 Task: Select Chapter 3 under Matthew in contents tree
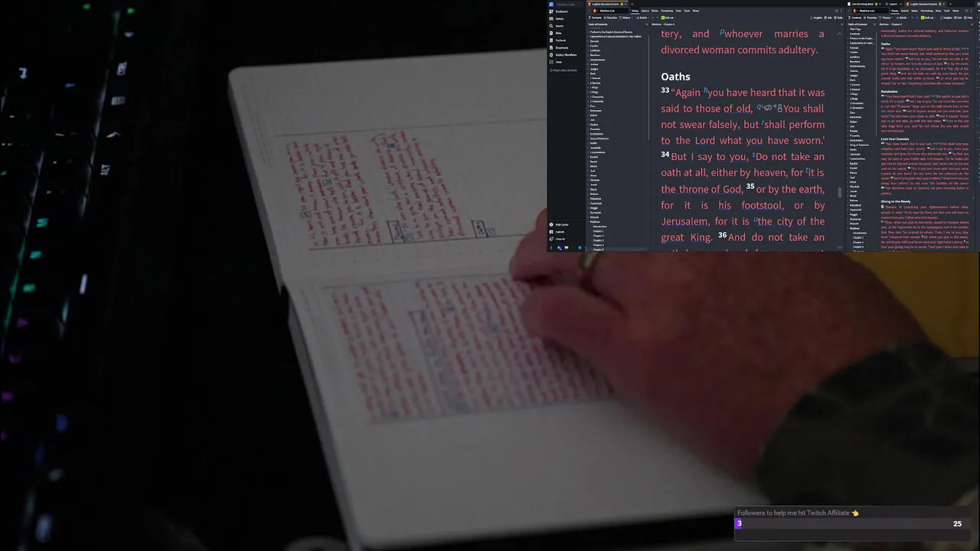click(598, 240)
